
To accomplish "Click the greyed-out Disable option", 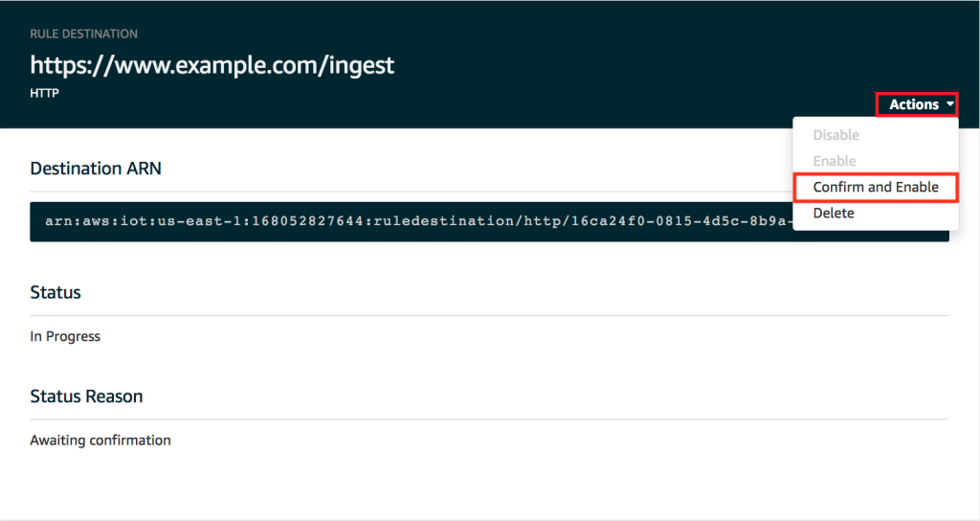I will (x=835, y=135).
